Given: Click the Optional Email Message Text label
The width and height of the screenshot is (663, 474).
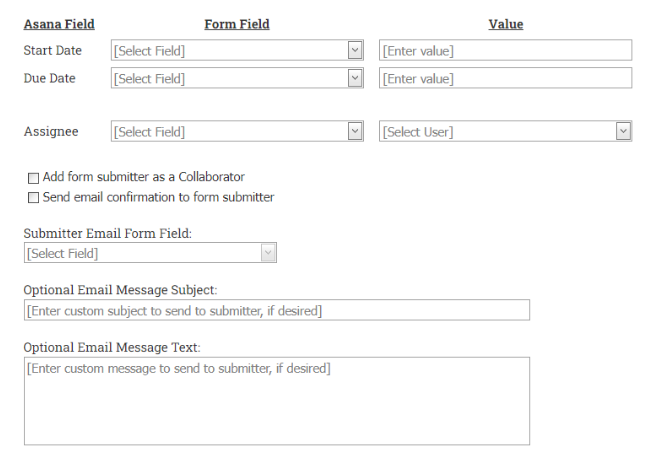Looking at the screenshot, I should [x=111, y=347].
